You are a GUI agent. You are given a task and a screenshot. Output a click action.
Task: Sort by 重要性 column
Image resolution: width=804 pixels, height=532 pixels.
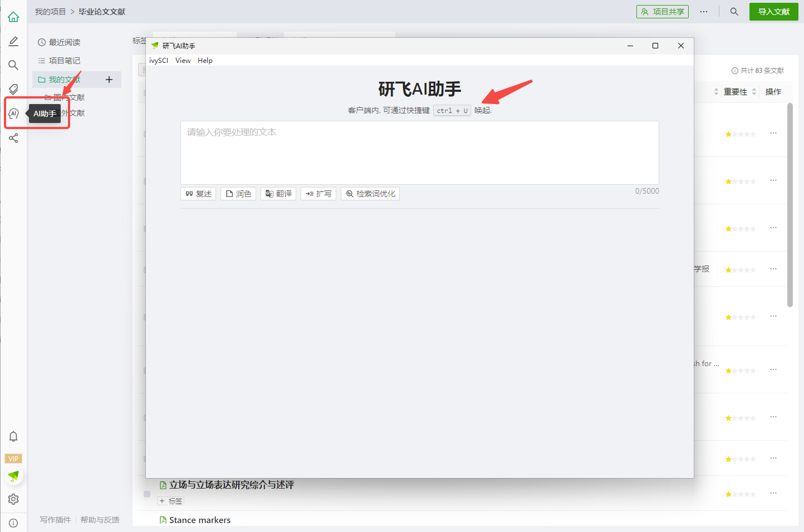click(x=740, y=92)
